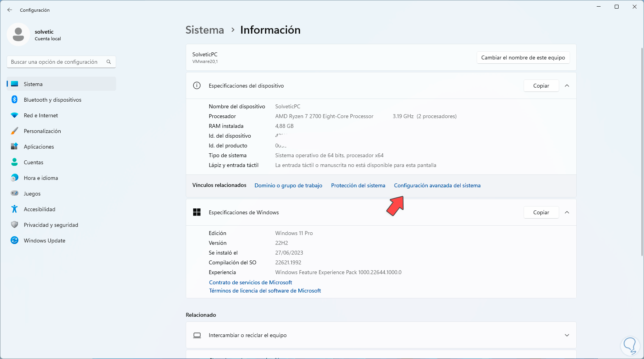Viewport: 644px width, 359px height.
Task: Click the Personalización paintbrush icon
Action: pos(14,131)
